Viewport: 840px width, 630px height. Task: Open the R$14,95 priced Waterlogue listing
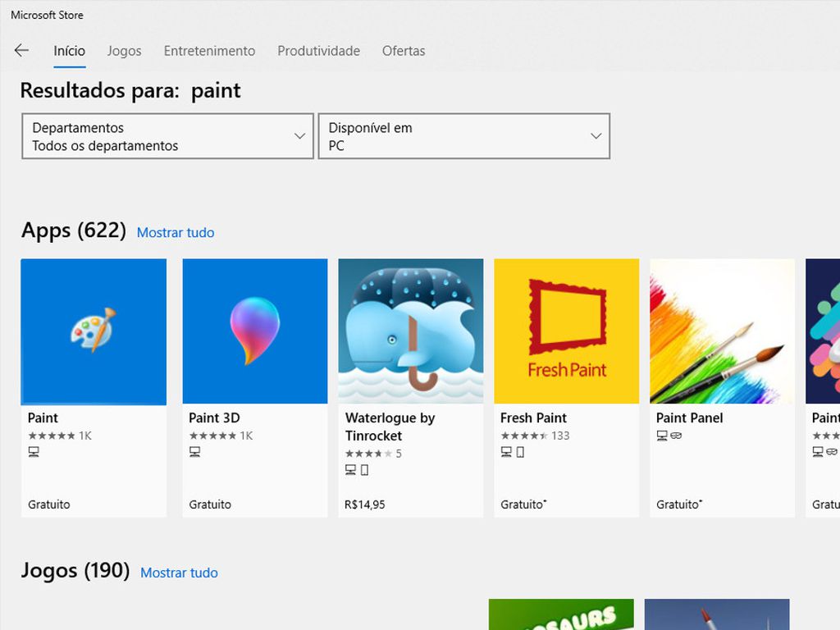[x=365, y=504]
